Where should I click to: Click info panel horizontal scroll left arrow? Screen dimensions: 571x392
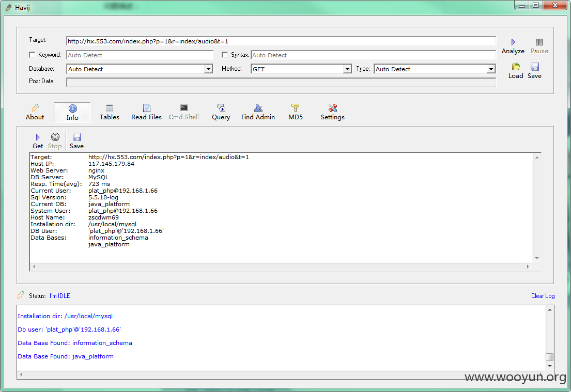tap(34, 267)
